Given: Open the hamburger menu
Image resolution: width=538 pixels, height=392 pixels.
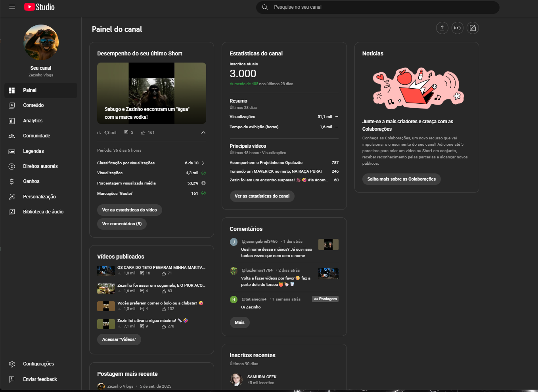Looking at the screenshot, I should pos(12,7).
